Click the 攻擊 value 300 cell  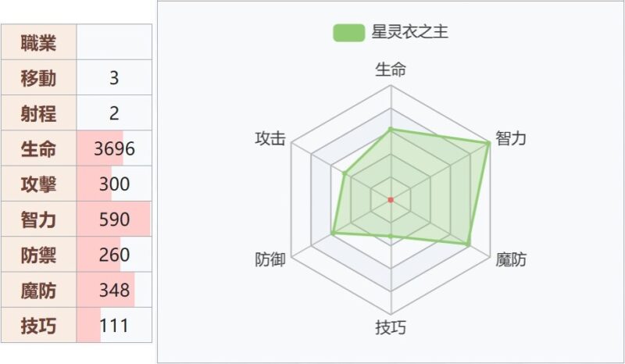114,184
